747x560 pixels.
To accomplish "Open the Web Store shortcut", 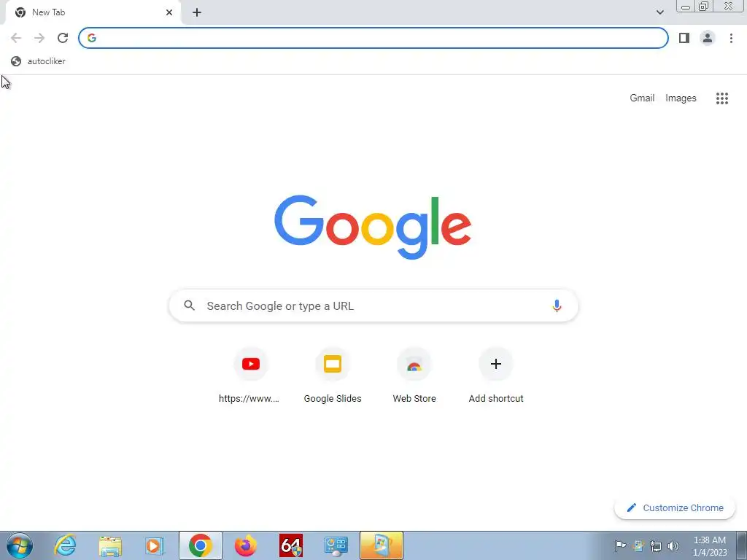I will pos(414,376).
